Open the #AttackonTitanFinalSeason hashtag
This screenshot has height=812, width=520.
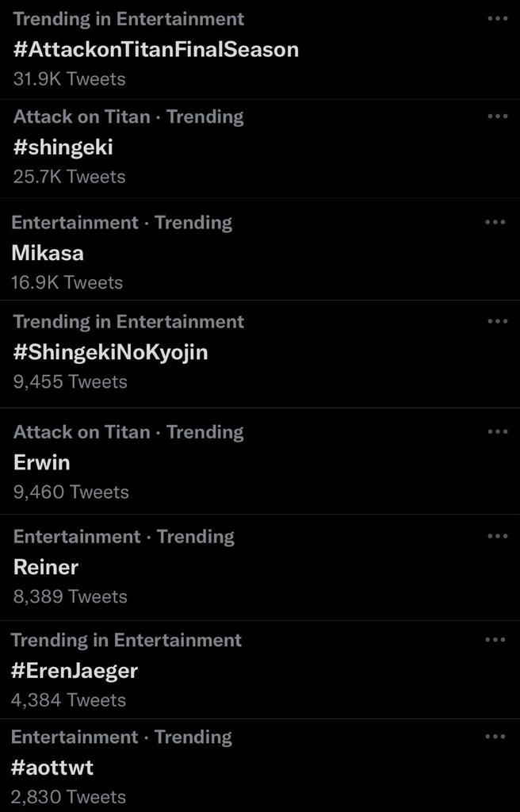pos(156,49)
